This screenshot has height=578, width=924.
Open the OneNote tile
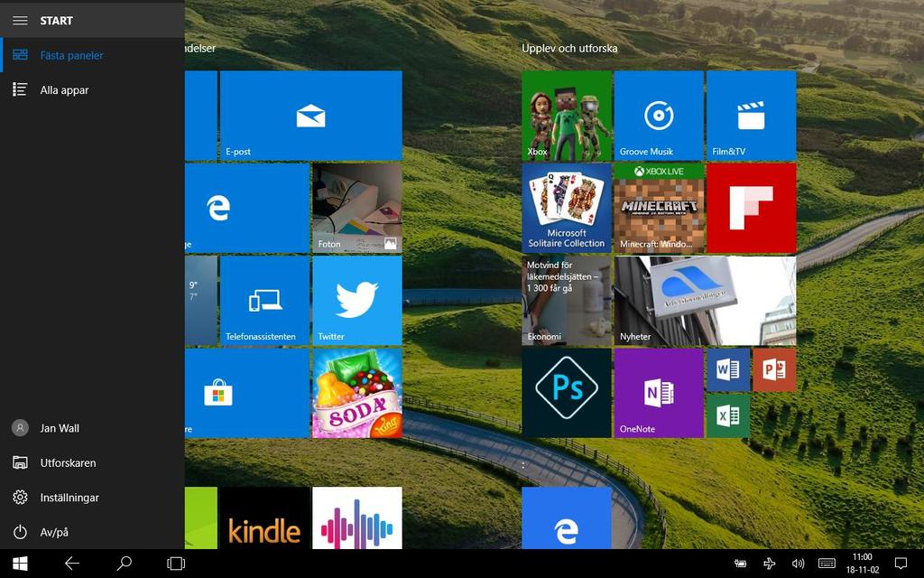click(659, 394)
